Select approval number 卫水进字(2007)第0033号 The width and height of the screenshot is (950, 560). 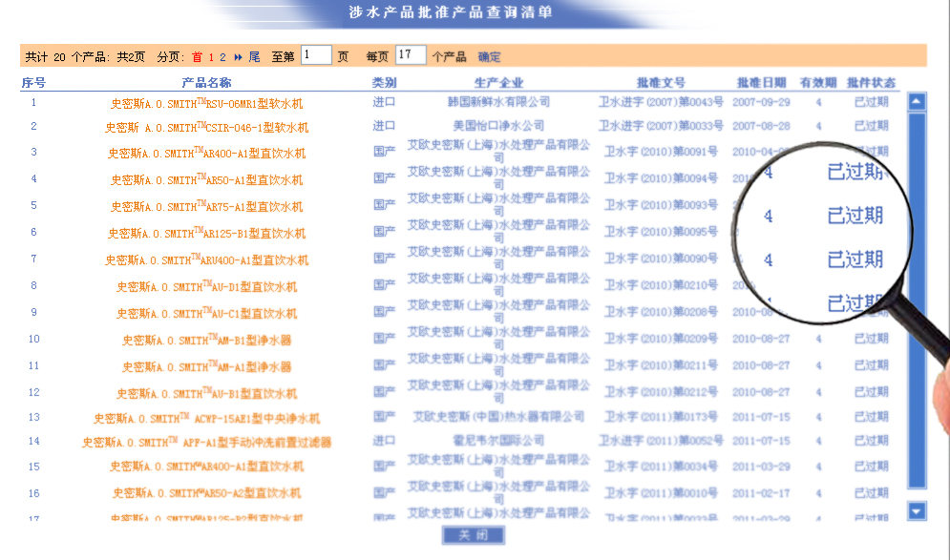tap(661, 126)
